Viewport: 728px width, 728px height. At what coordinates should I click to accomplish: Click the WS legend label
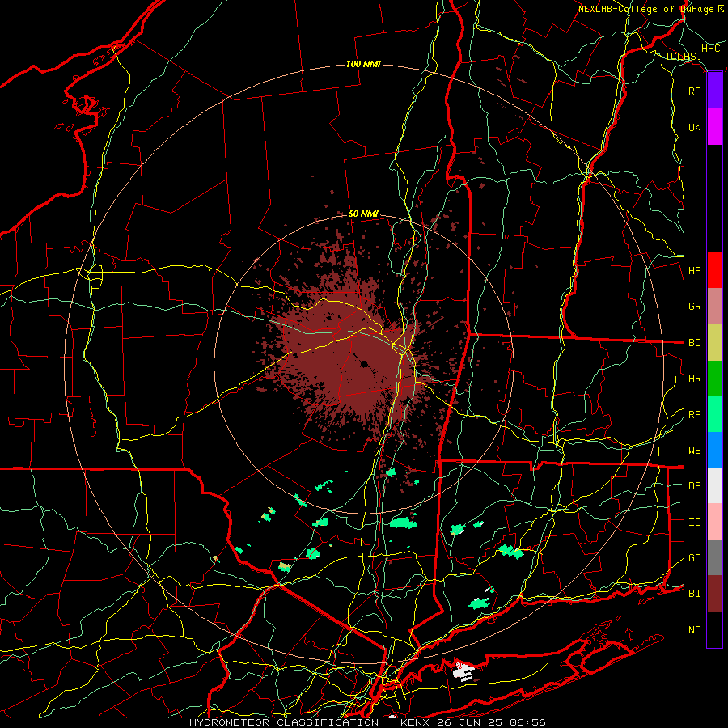[694, 451]
